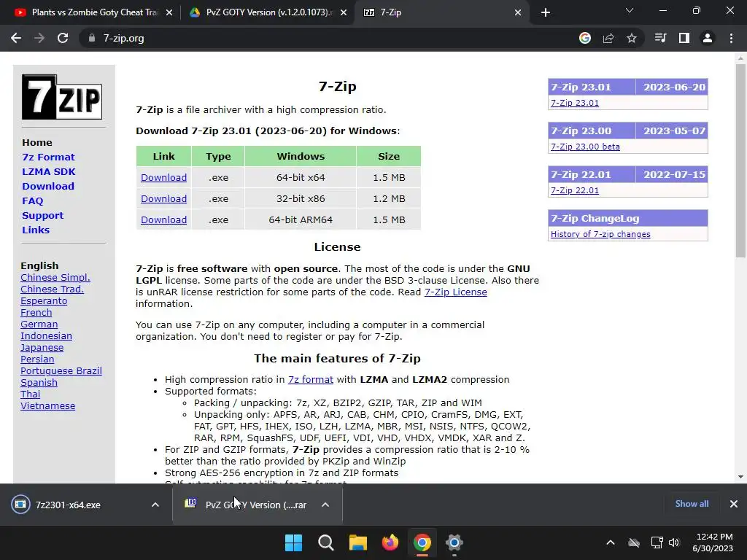The width and height of the screenshot is (747, 560).
Task: Open Links page in sidebar
Action: 36,230
